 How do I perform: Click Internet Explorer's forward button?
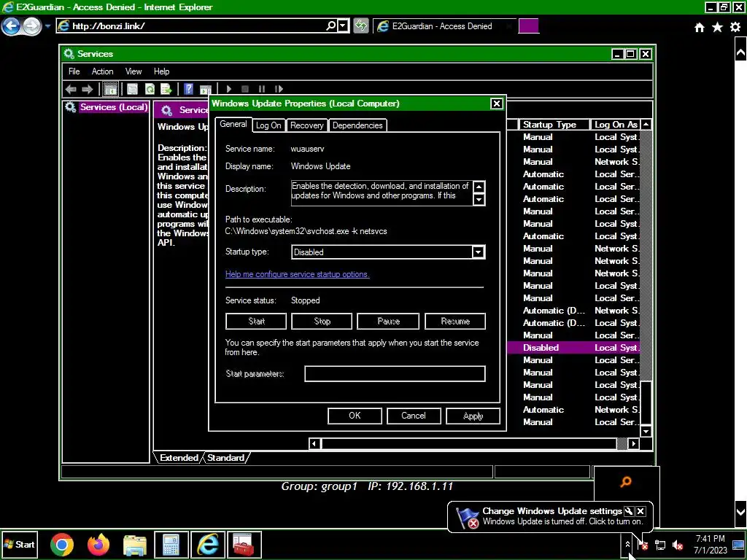[x=32, y=26]
